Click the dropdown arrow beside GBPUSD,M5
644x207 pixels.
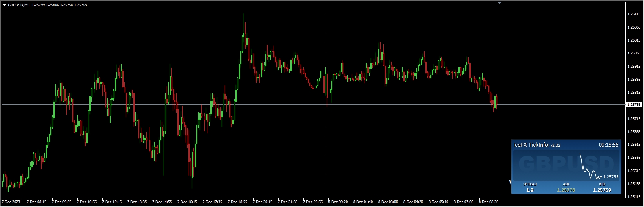point(4,5)
